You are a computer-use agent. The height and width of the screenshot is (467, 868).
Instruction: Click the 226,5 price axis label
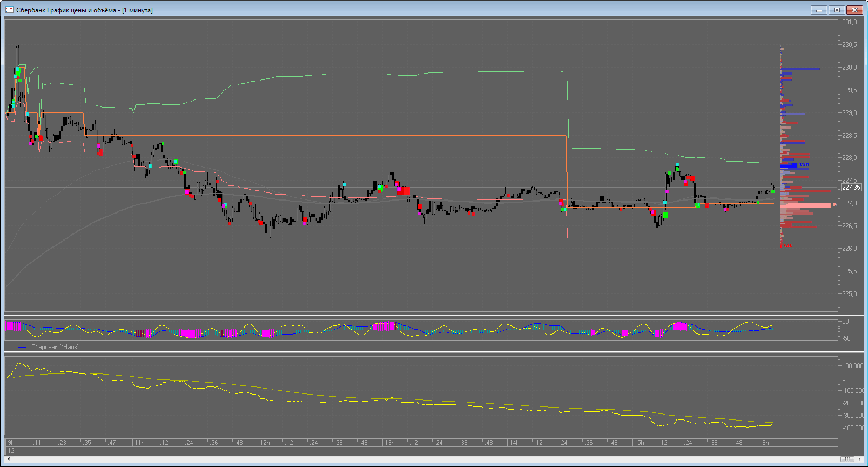(x=850, y=226)
